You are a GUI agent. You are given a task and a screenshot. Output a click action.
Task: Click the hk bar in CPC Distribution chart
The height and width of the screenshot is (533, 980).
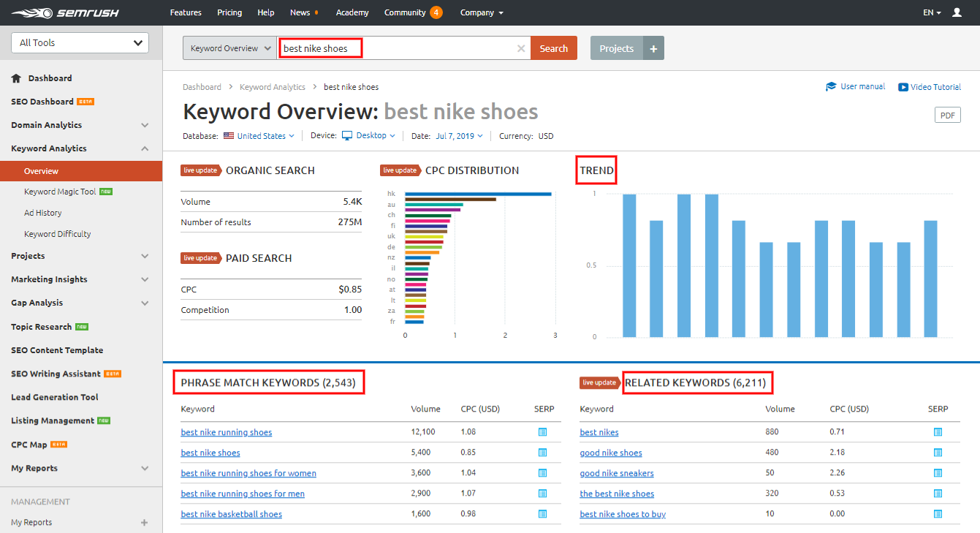(478, 194)
